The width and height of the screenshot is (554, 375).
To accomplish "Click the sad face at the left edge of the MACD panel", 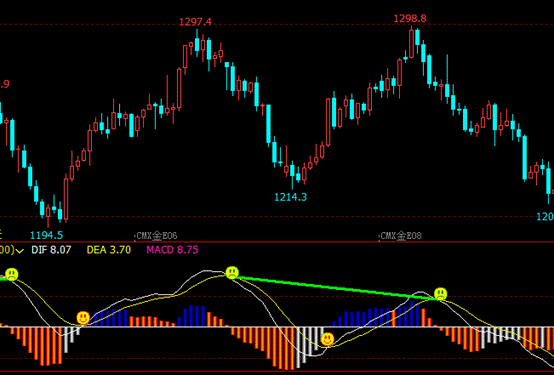I will coord(12,274).
